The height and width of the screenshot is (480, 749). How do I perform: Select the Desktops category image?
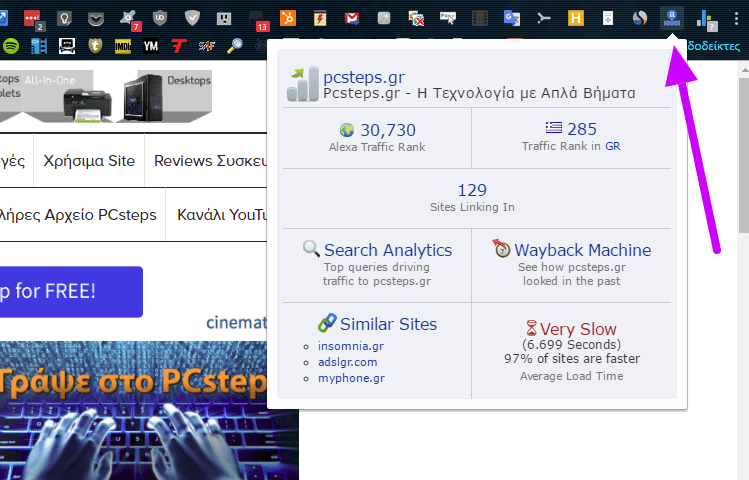click(x=166, y=96)
